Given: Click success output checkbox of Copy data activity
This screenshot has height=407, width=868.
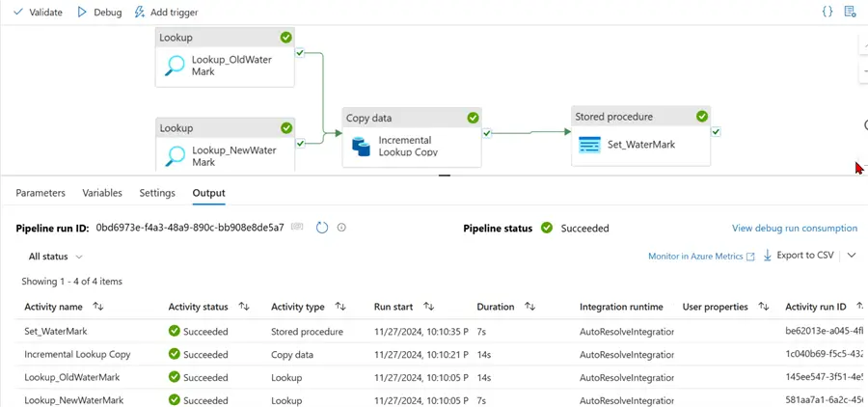Looking at the screenshot, I should 487,133.
